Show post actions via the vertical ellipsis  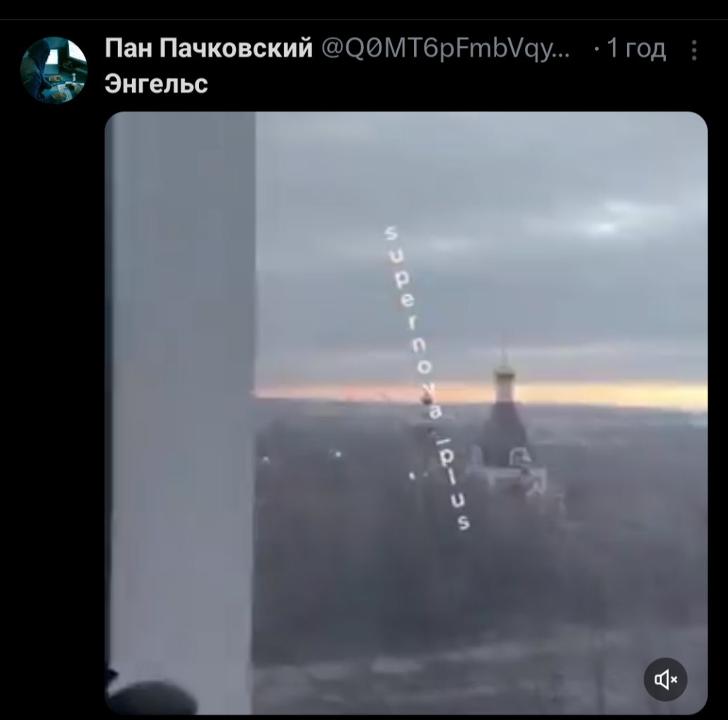(694, 50)
